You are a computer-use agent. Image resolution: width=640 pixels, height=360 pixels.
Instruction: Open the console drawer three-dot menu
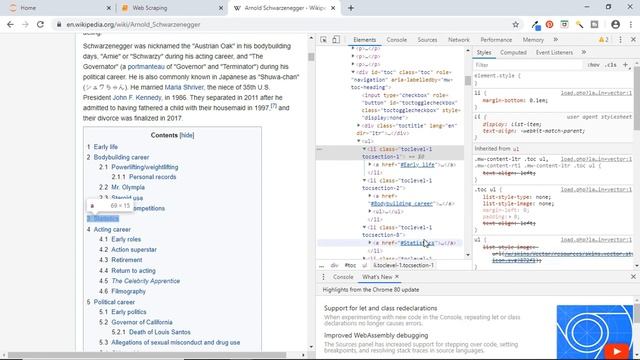323,277
